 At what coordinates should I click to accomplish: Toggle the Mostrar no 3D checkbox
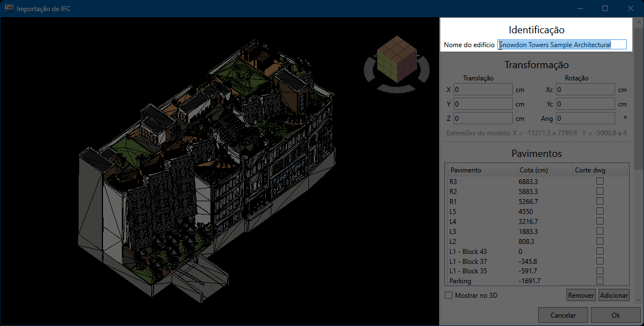coord(449,296)
